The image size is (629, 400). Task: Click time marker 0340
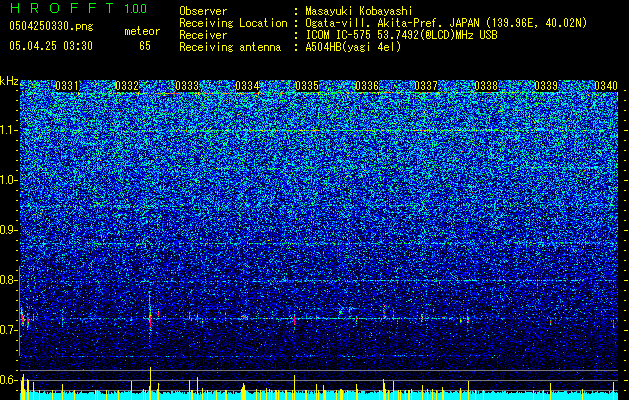tap(606, 86)
